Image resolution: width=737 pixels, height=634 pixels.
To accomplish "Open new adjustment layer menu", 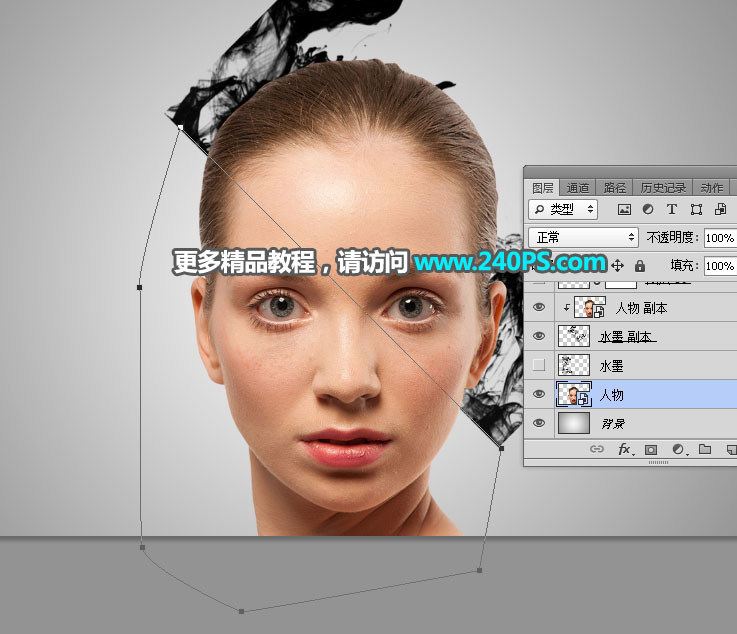I will point(678,450).
